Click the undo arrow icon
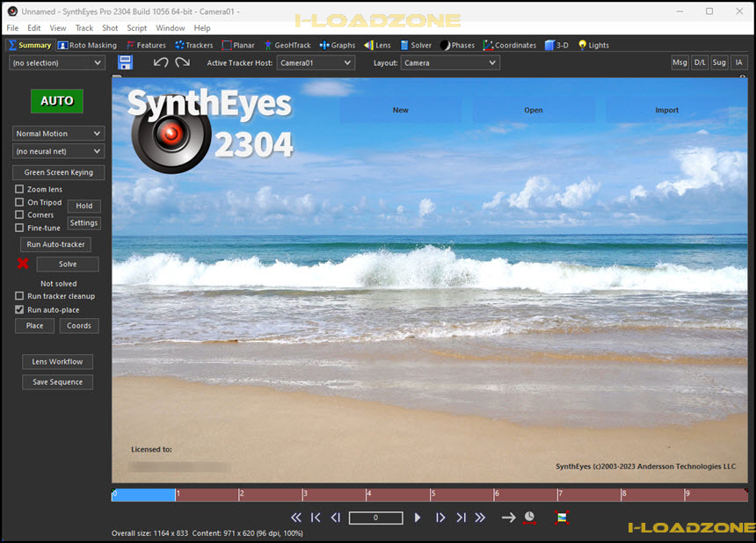 (x=161, y=62)
